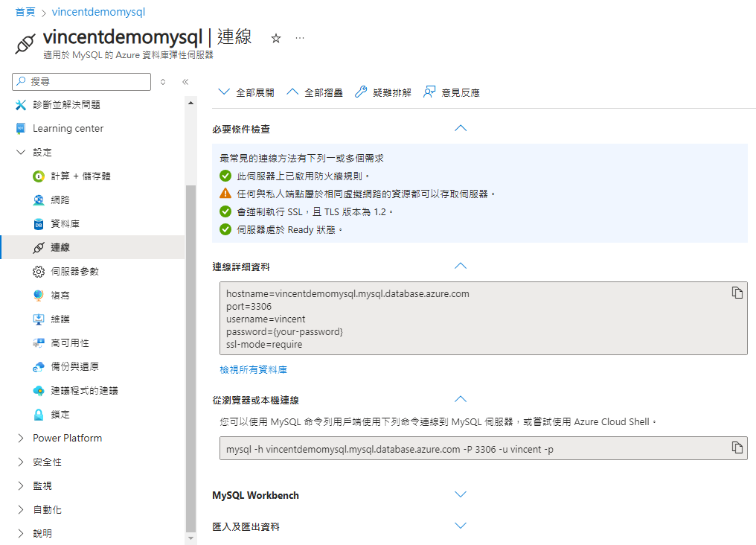Open 疑難排解 troubleshooting wrench tool
Viewport: 756px width, 545px height.
[383, 92]
